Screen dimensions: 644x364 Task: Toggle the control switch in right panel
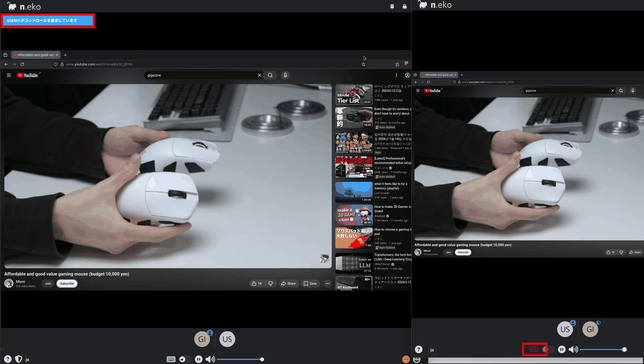548,350
